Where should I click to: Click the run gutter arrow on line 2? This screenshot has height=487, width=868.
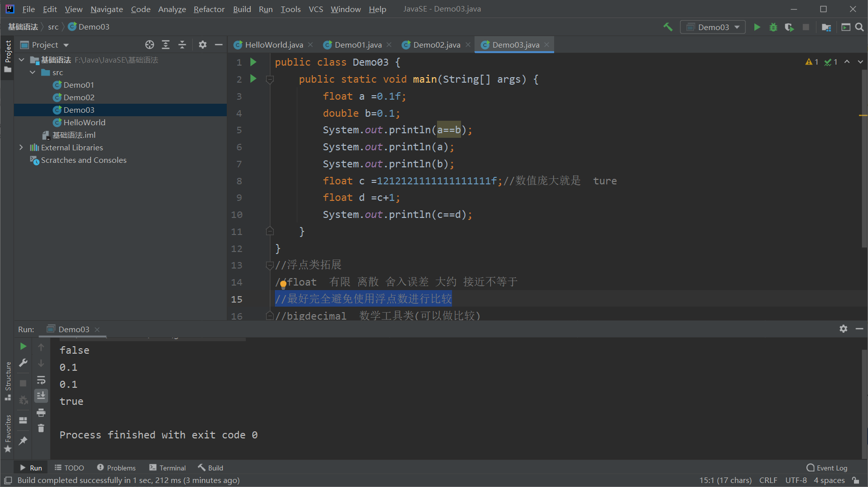pyautogui.click(x=253, y=79)
